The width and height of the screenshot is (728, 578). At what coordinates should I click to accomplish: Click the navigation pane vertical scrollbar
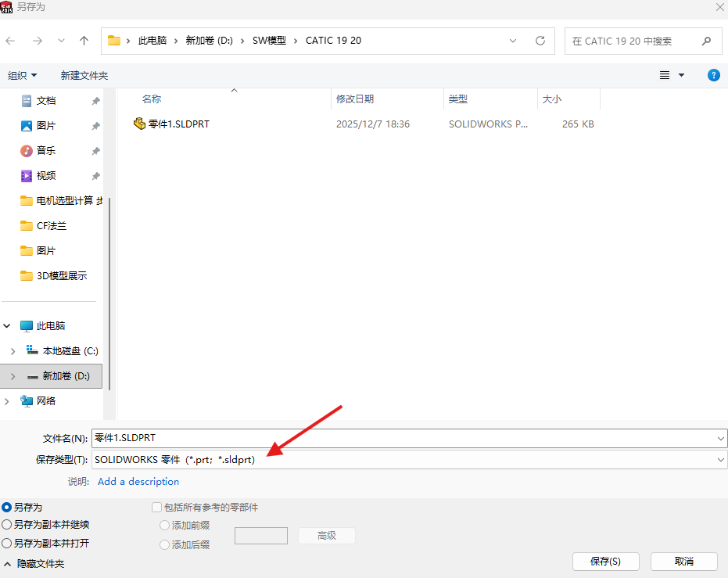tap(109, 289)
